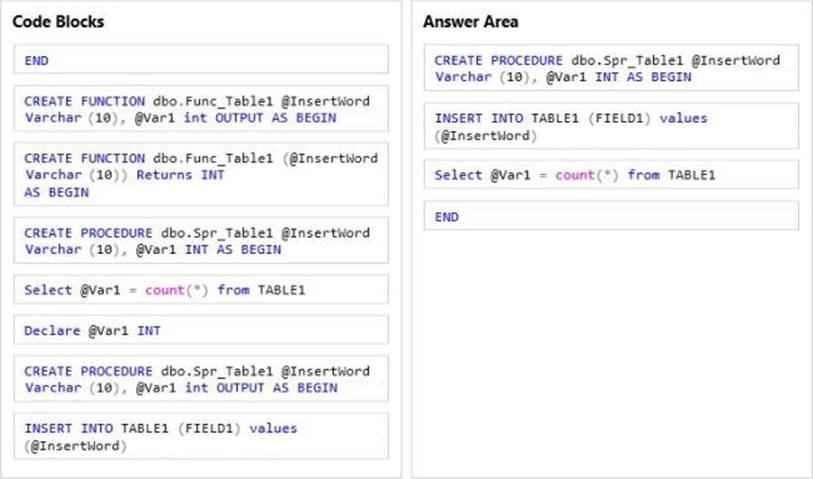Select CREATE PROCEDURE block in Answer Area
Screen dimensions: 813x479
tap(611, 69)
